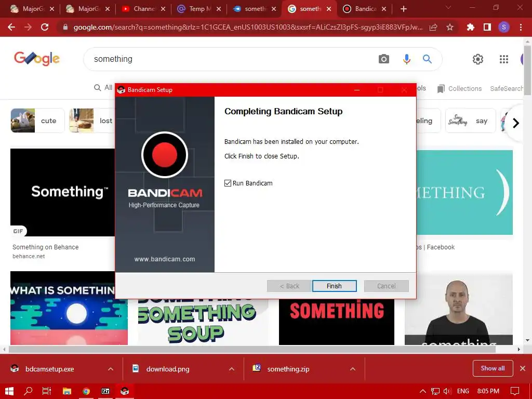Open downloaded something.zip

tap(288, 369)
